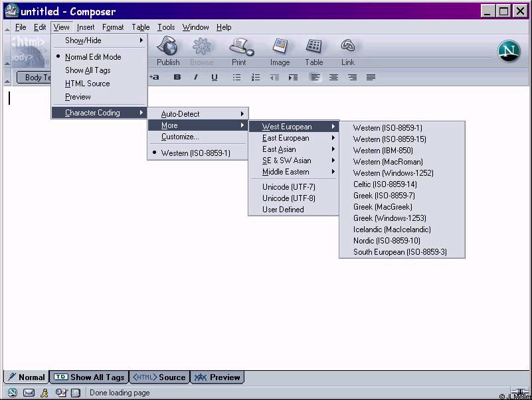
Task: Choose Preview from the View menu
Action: pos(99,97)
